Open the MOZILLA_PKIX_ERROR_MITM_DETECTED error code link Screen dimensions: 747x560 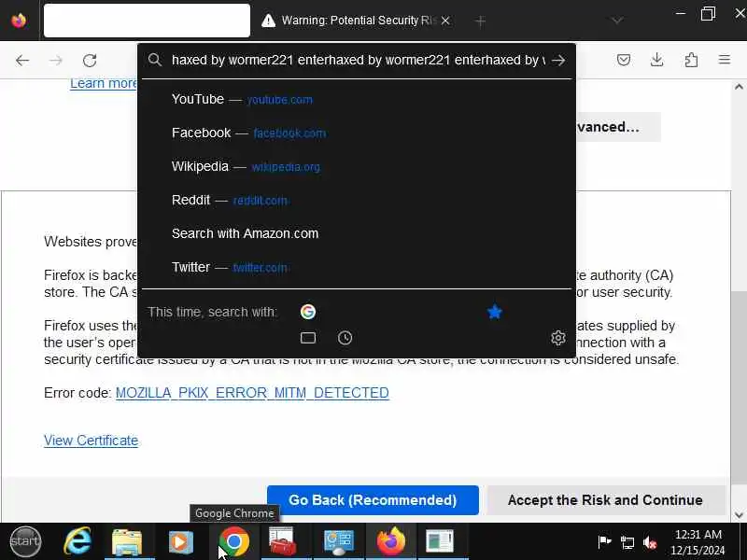coord(252,393)
